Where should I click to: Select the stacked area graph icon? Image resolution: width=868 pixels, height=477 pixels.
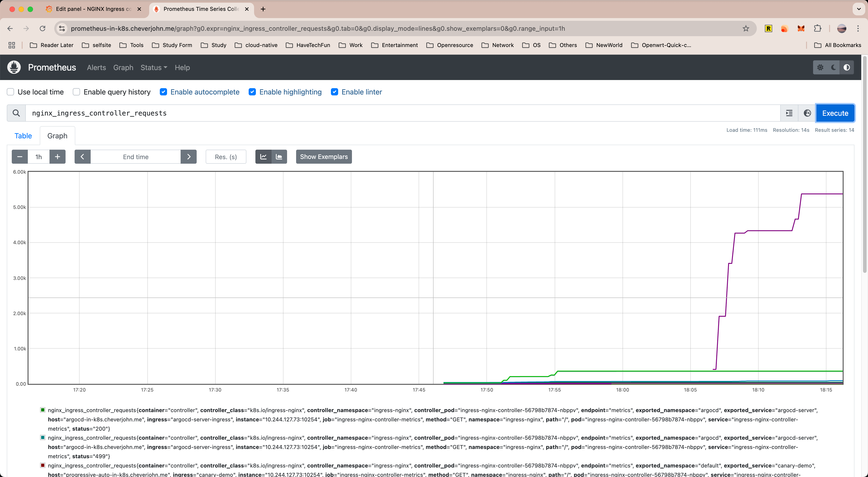[279, 157]
